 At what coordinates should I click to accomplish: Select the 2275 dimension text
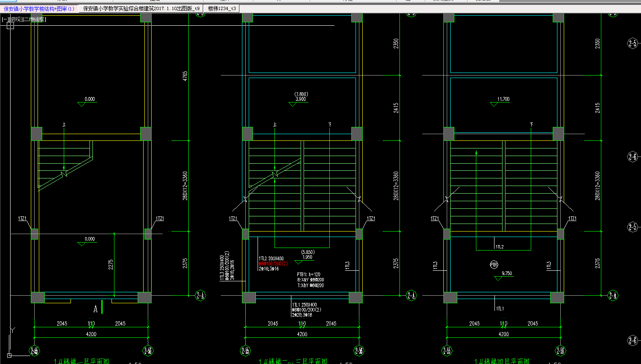point(111,265)
